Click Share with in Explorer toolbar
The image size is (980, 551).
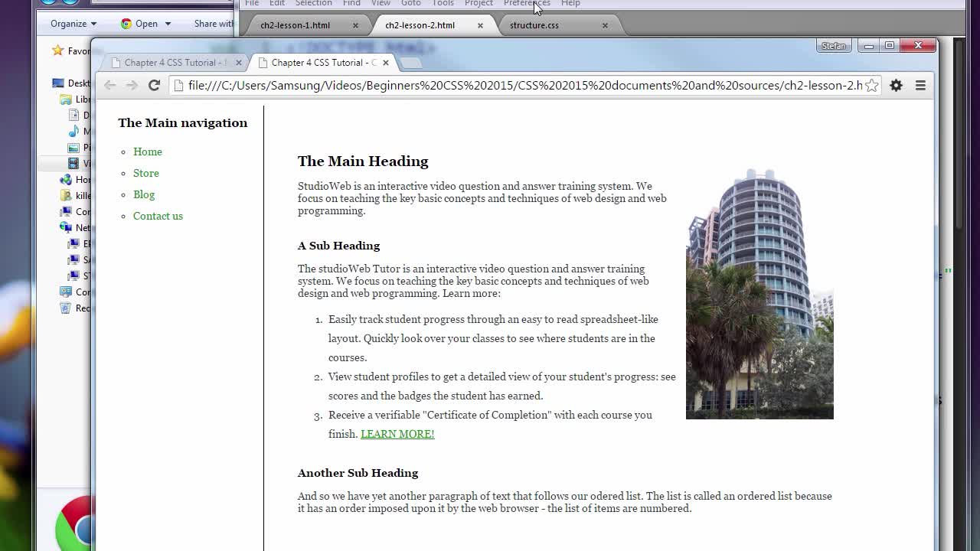(214, 24)
